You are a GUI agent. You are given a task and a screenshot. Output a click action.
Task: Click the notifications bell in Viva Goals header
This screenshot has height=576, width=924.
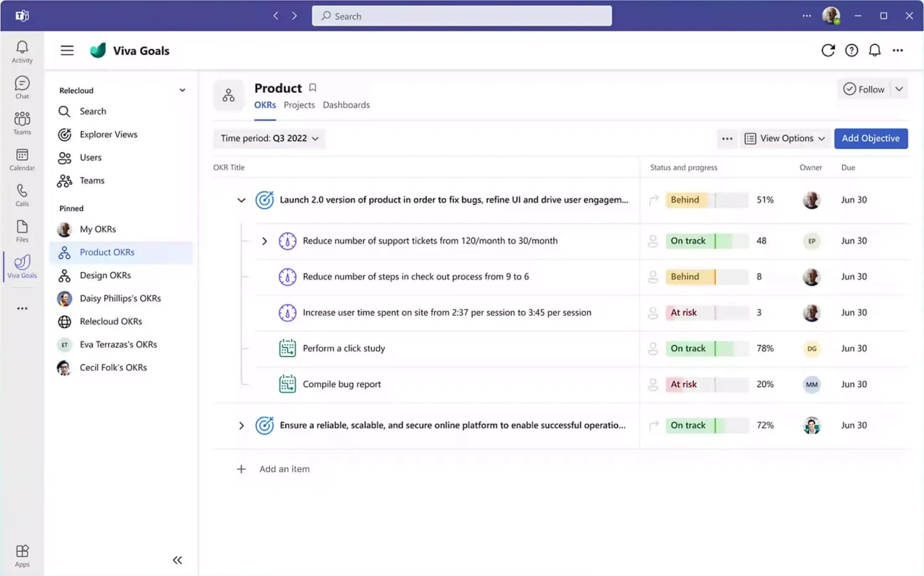874,50
